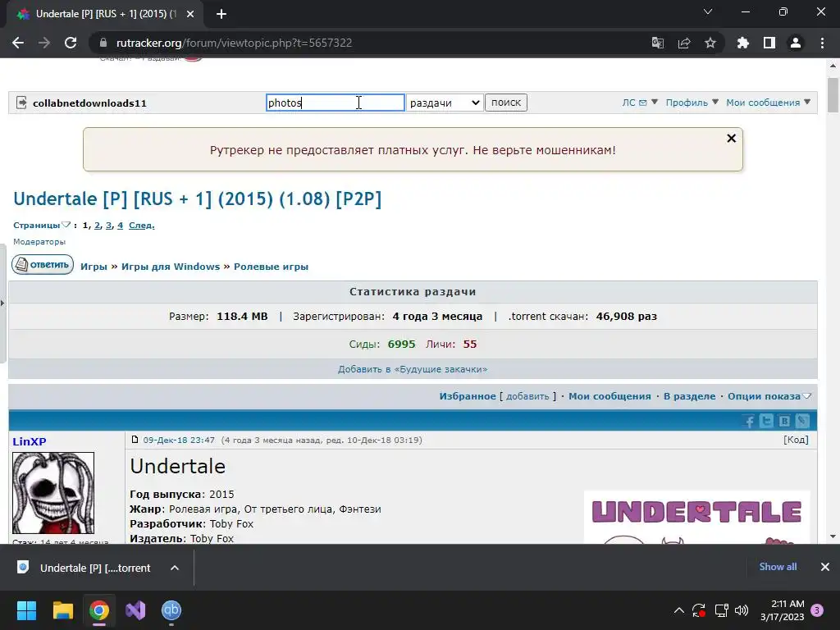The height and width of the screenshot is (630, 840).
Task: Click the forum search input field
Action: [x=336, y=103]
